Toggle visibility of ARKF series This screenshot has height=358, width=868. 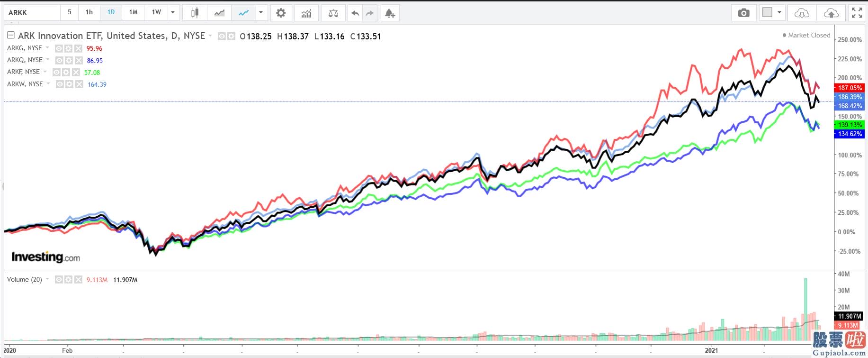click(57, 72)
